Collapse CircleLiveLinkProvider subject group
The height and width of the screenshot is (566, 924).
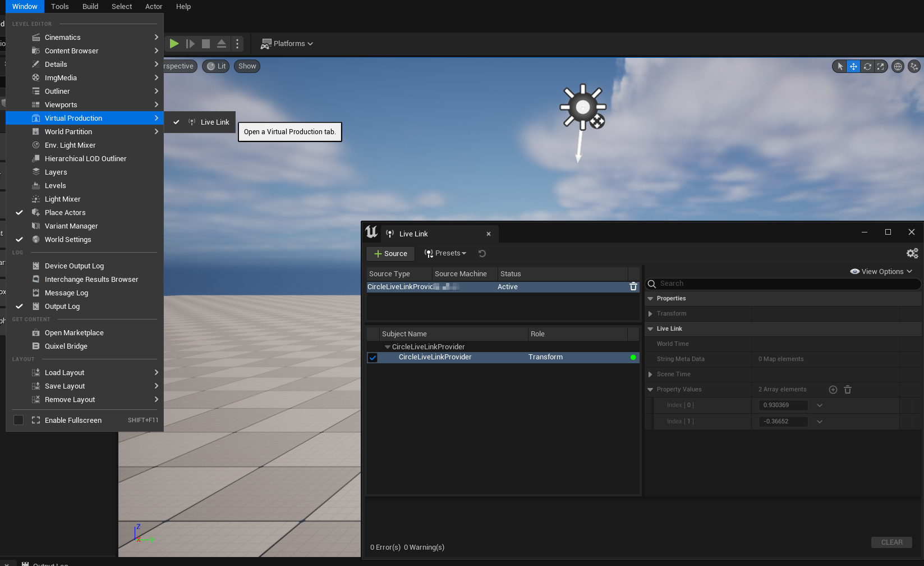pyautogui.click(x=387, y=347)
